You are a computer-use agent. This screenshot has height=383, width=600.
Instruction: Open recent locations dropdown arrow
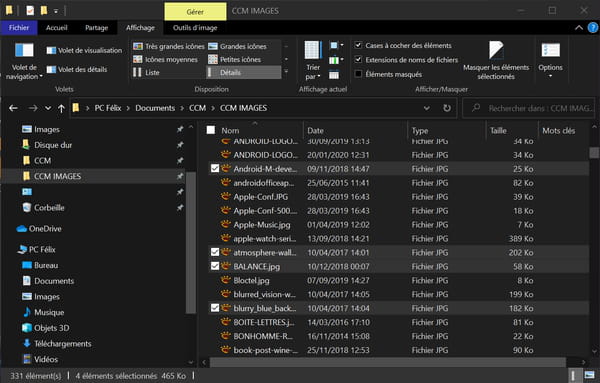coord(48,108)
